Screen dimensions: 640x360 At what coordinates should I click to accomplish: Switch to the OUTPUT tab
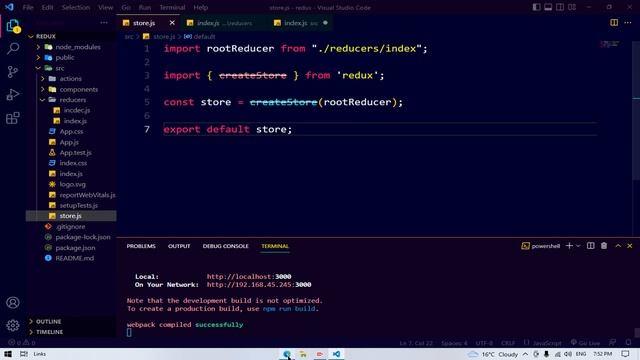[x=179, y=246]
